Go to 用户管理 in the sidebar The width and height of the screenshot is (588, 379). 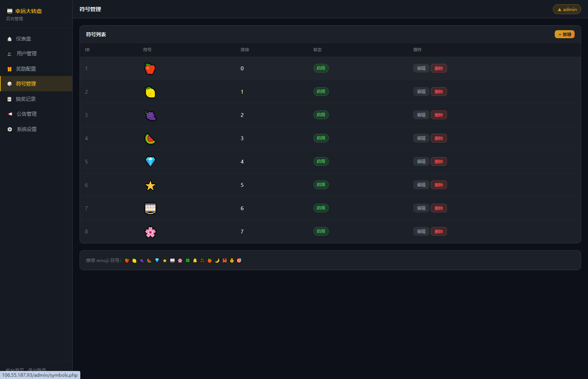click(36, 53)
